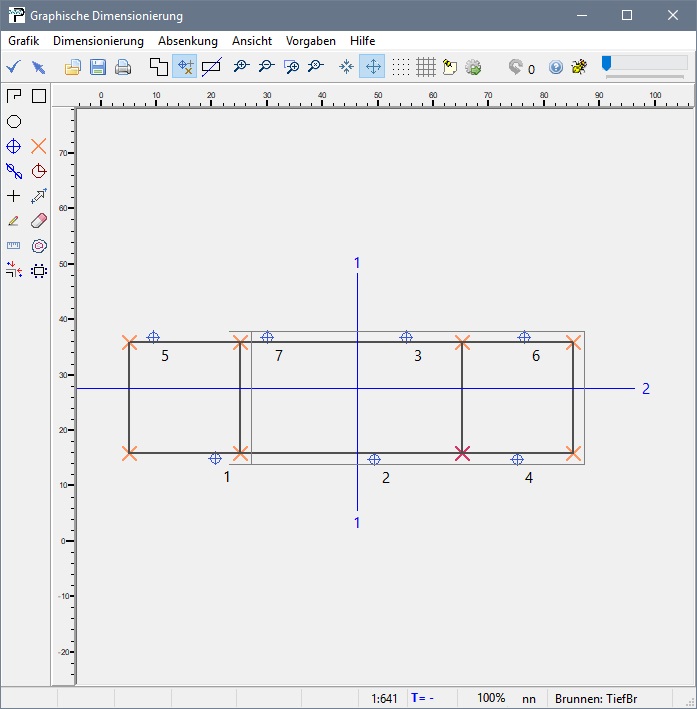
Task: Toggle the grid lines display
Action: point(425,67)
